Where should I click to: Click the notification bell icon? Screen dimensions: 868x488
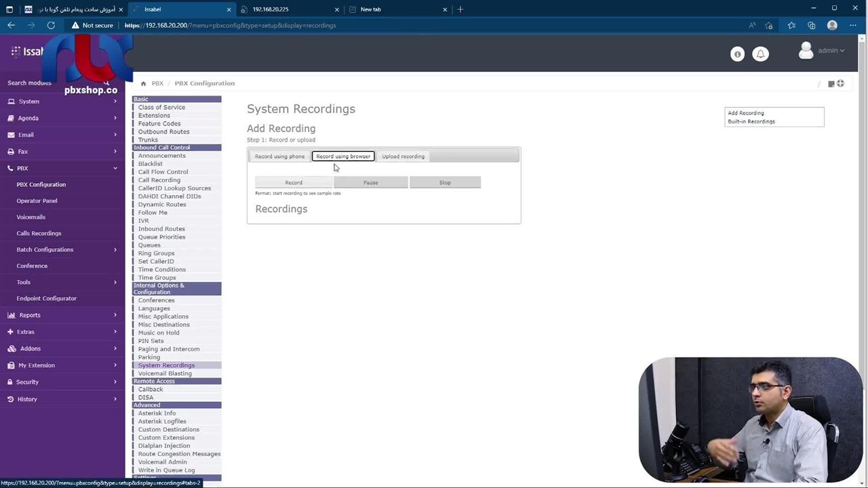[x=760, y=54]
